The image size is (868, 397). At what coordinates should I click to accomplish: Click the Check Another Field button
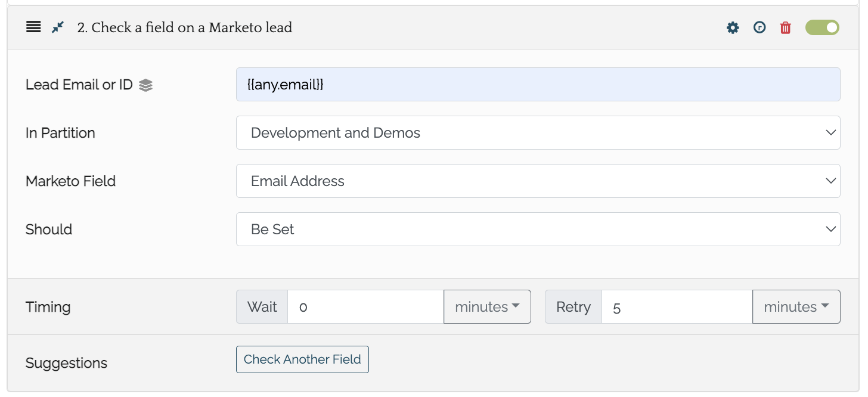click(x=302, y=359)
